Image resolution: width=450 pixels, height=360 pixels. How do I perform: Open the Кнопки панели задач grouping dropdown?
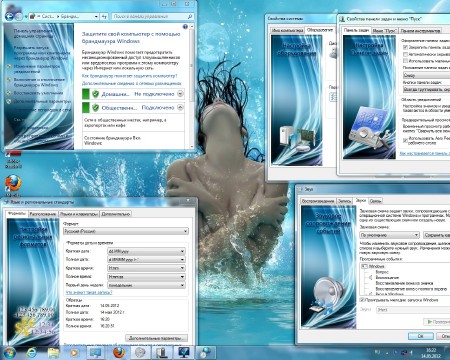point(426,89)
